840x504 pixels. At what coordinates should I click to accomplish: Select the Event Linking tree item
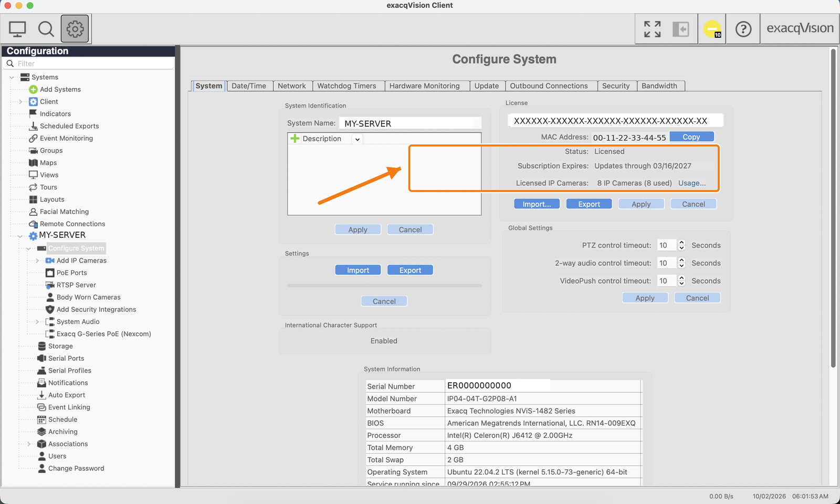tap(69, 407)
